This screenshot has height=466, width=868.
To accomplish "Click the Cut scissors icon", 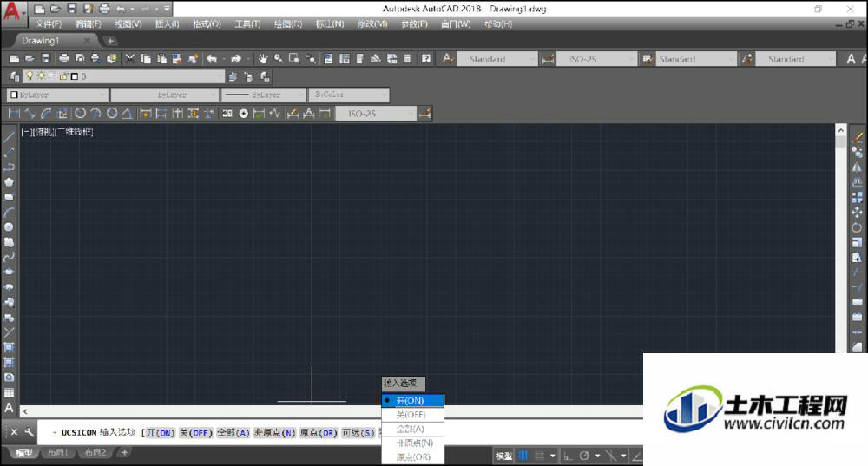I will [x=130, y=59].
